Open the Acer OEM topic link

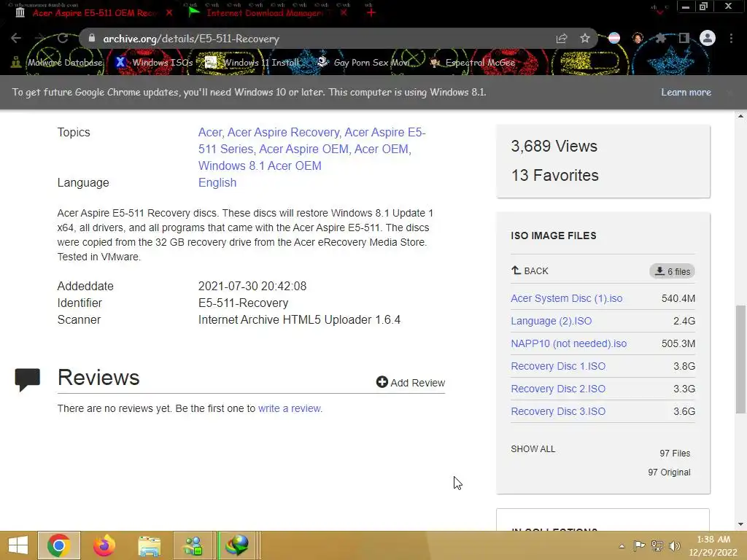(x=382, y=149)
